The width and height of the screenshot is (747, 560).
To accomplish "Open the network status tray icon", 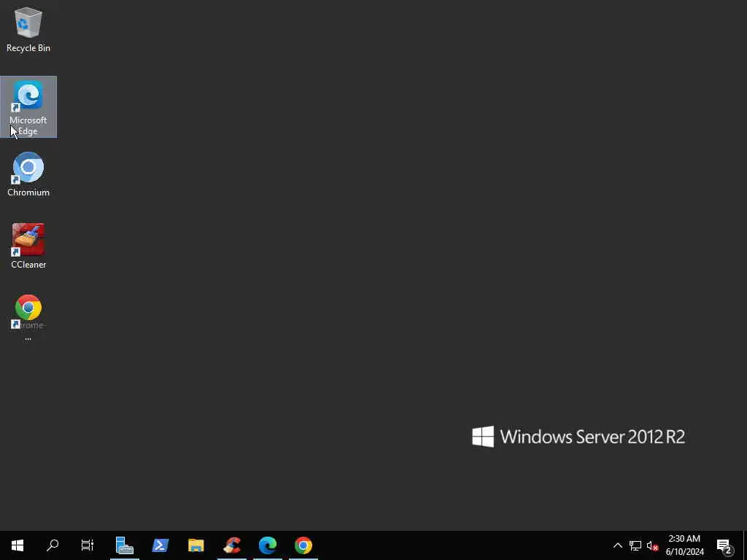I will pos(635,545).
